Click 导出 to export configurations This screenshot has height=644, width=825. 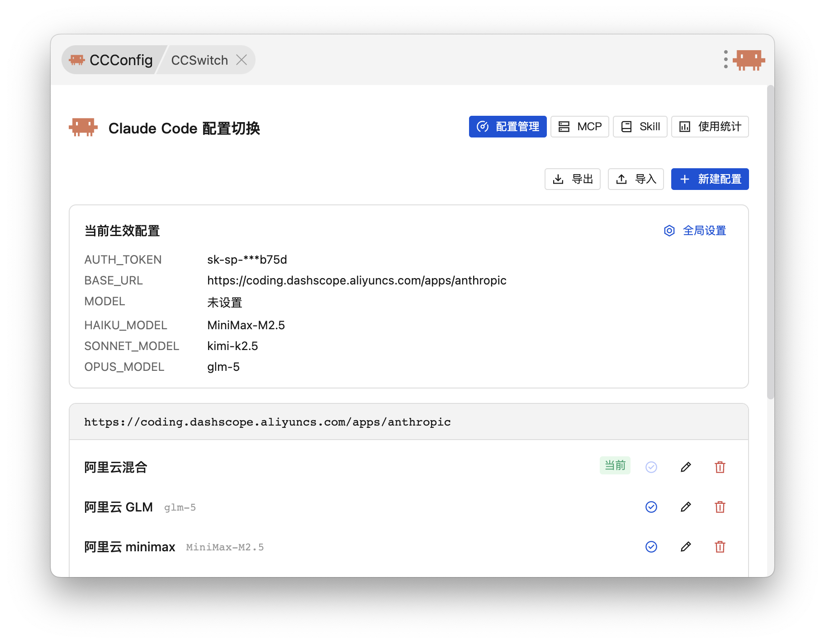572,179
